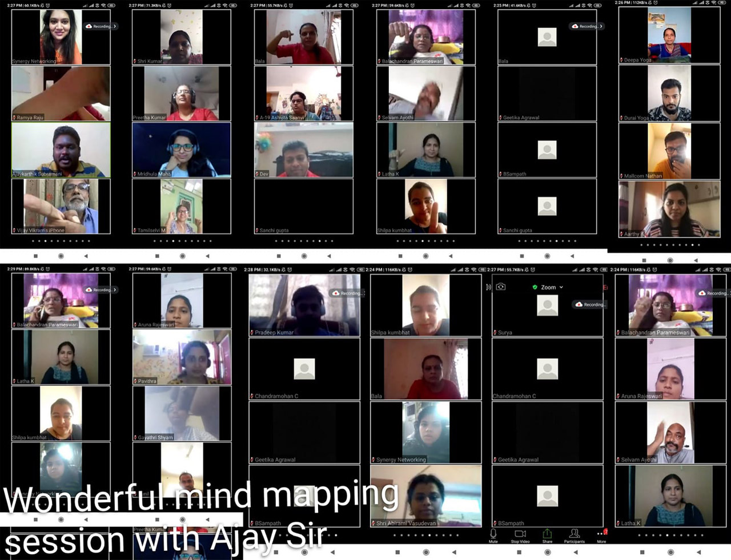Stop Video using the camera toolbar button

click(x=520, y=535)
